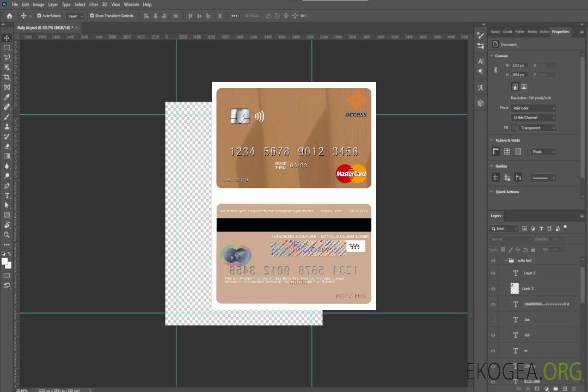Switch to the Actions panel tab
This screenshot has height=392, width=588.
544,32
